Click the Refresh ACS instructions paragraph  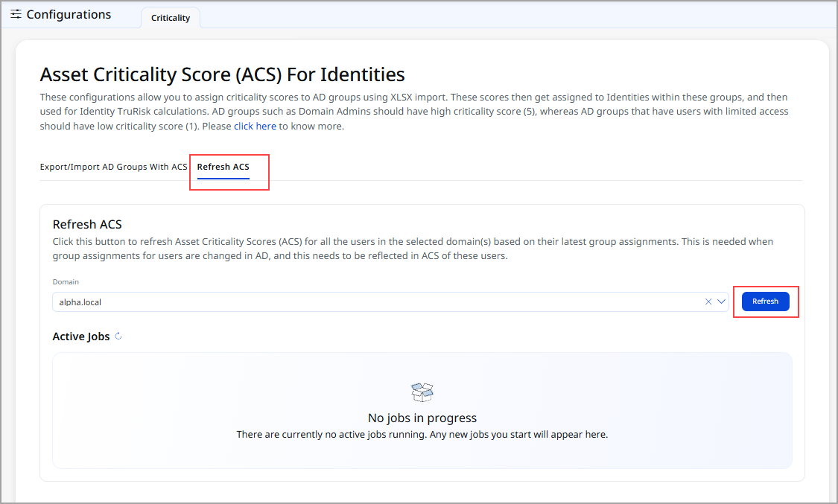(413, 249)
